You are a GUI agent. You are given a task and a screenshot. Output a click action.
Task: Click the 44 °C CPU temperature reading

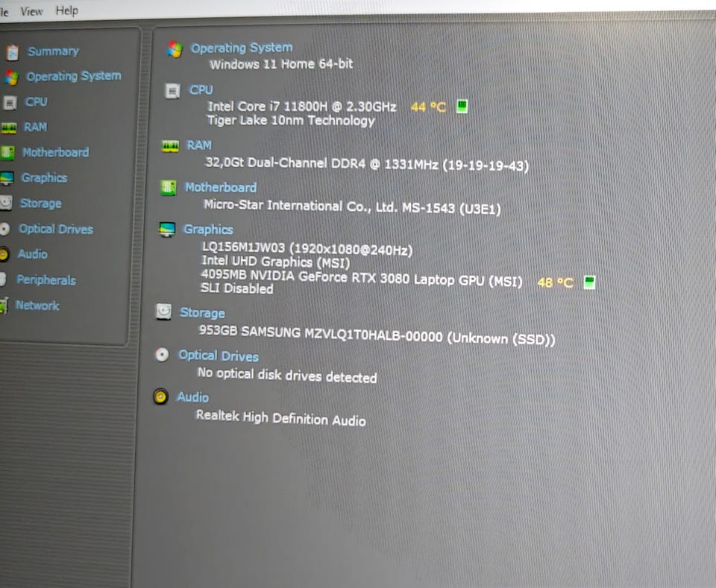428,107
